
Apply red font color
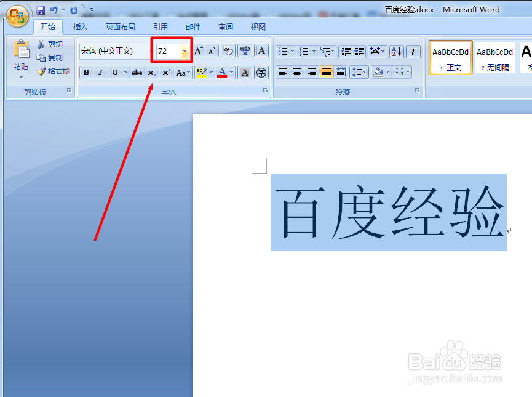point(222,73)
